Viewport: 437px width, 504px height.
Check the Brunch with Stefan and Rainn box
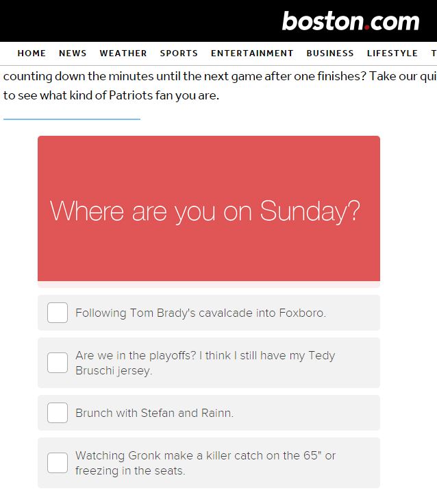point(58,413)
